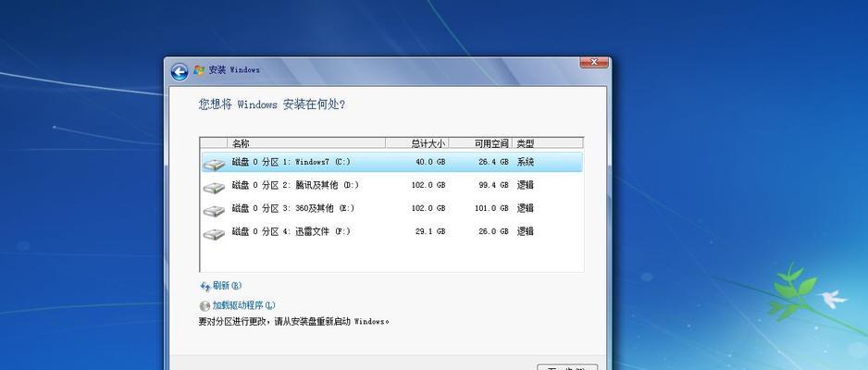Click the 26.4 GB free space cell

493,162
